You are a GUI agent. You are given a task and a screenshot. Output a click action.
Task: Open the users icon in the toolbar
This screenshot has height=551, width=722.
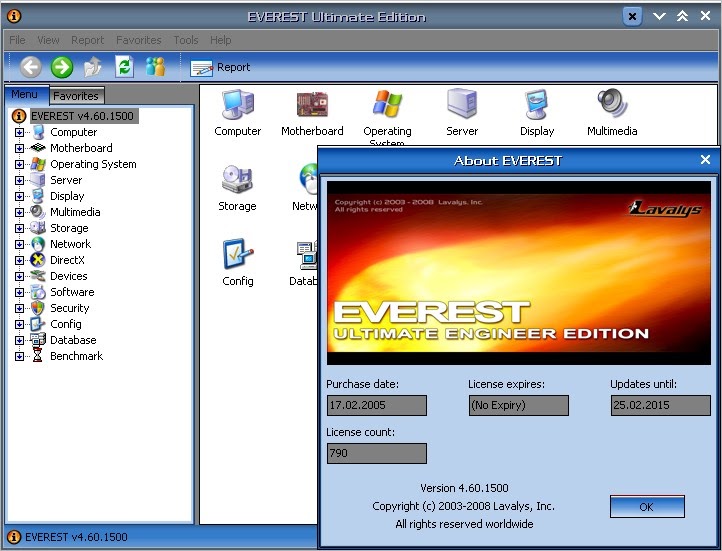click(155, 67)
